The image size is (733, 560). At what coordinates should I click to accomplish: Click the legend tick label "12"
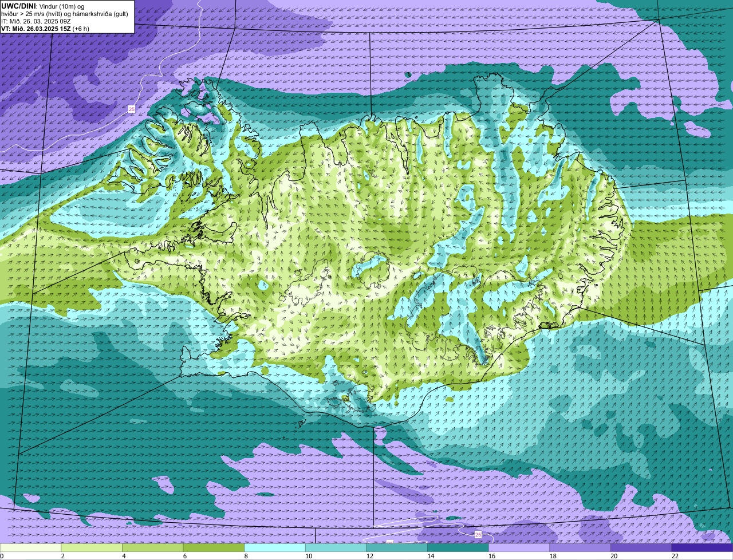click(x=370, y=556)
